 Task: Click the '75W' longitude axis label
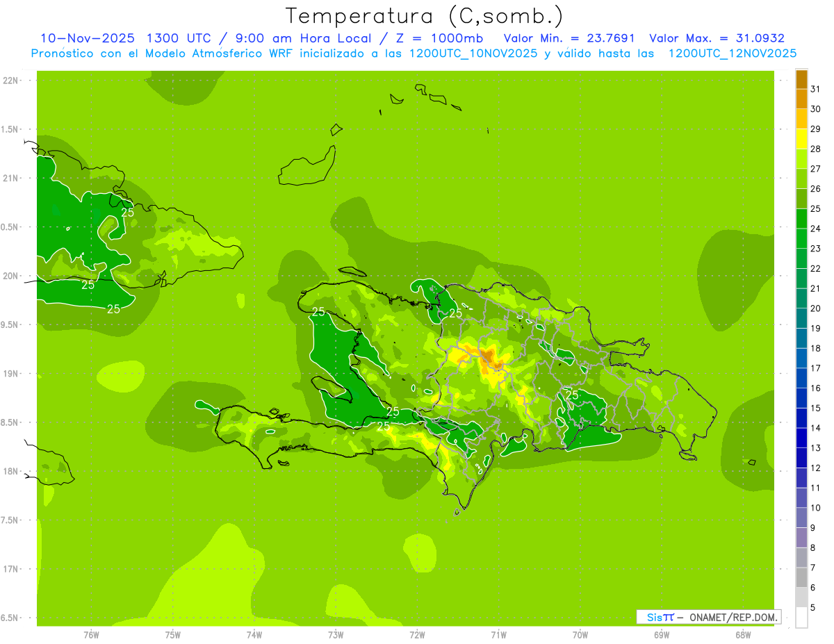coord(172,634)
